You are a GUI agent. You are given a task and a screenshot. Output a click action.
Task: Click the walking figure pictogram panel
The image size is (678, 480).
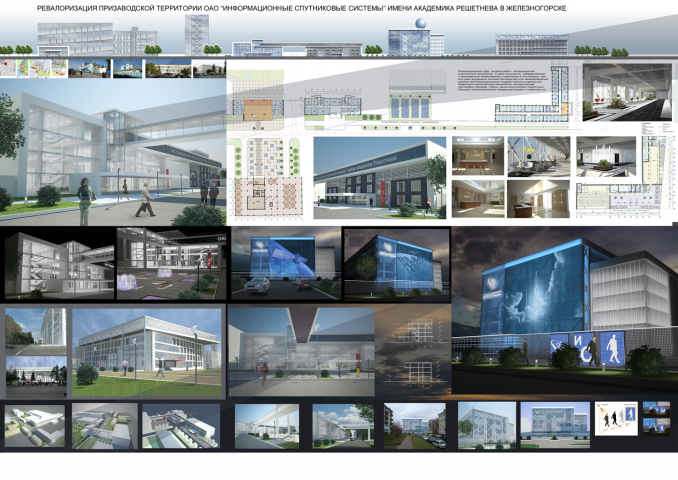coord(612,349)
